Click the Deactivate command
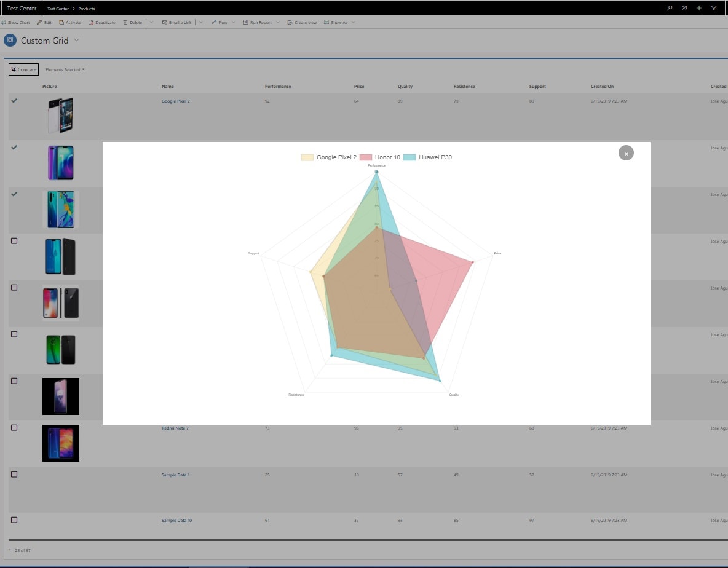Viewport: 728px width, 568px height. click(x=101, y=22)
